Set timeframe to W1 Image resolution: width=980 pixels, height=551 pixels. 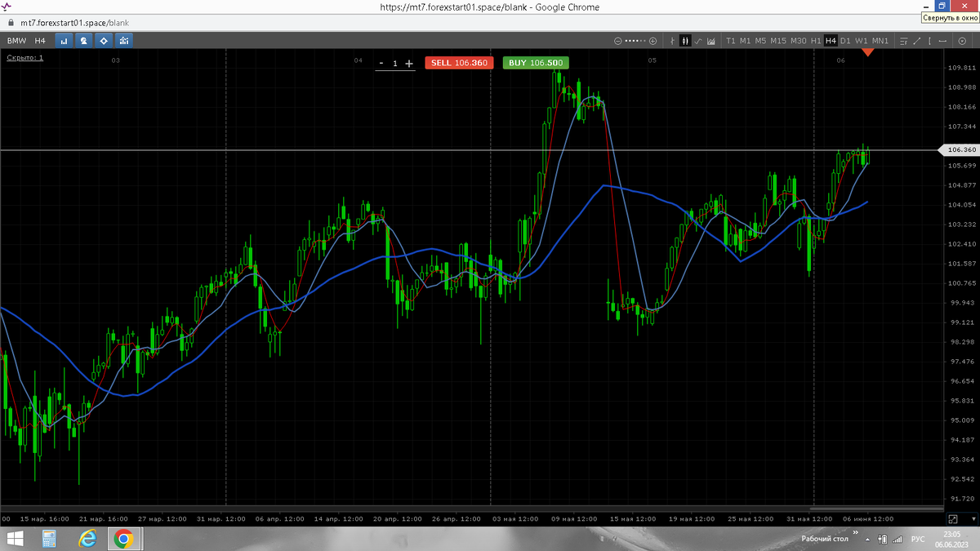tap(862, 41)
